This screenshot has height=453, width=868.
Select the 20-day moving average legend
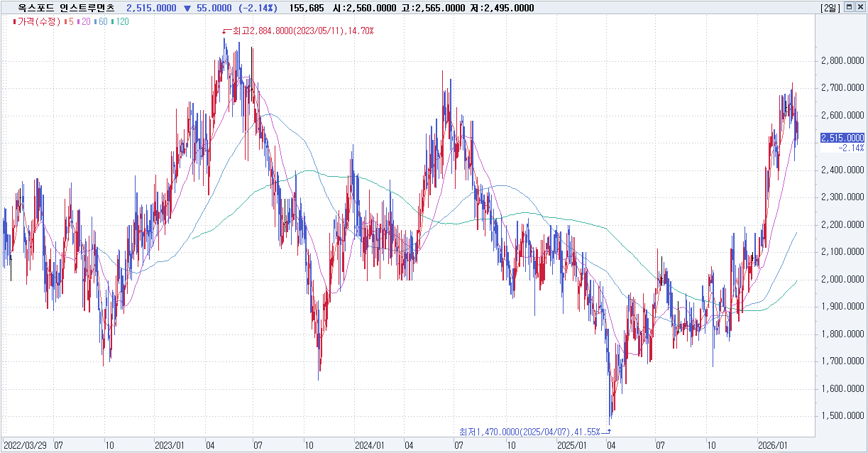85,22
